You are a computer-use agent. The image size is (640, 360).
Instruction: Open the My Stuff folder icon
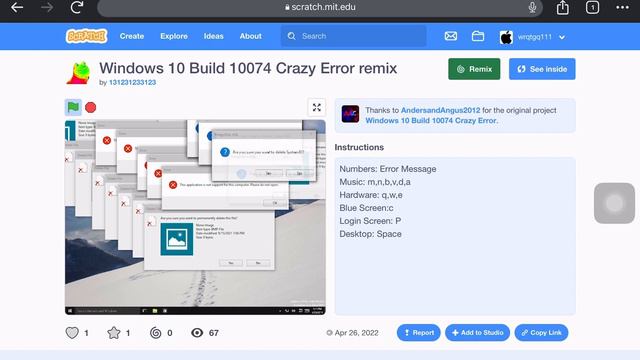click(478, 36)
